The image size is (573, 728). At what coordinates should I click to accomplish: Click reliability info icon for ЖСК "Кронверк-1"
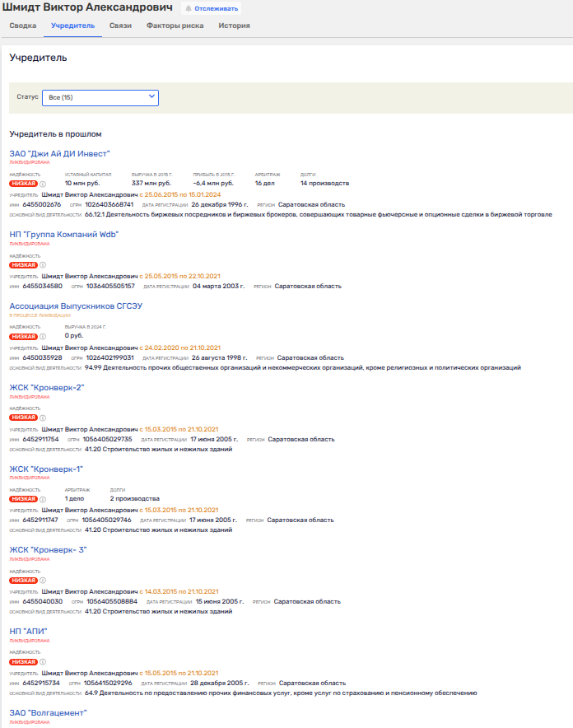43,499
